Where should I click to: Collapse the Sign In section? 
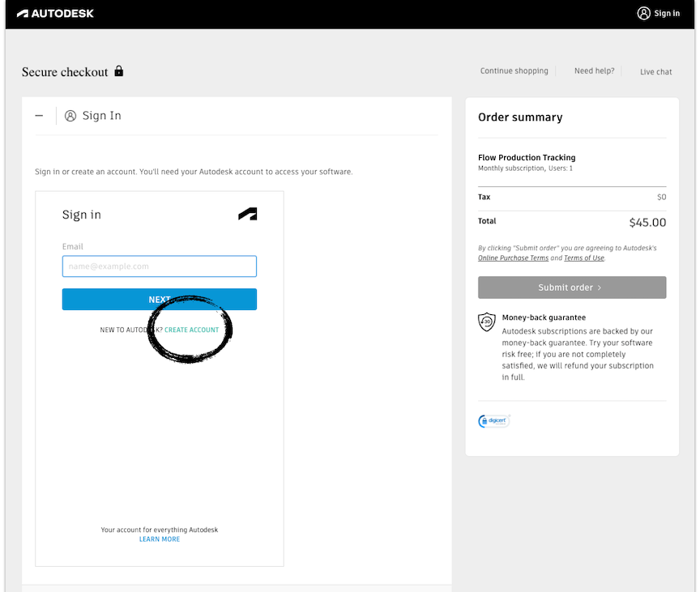pos(39,116)
